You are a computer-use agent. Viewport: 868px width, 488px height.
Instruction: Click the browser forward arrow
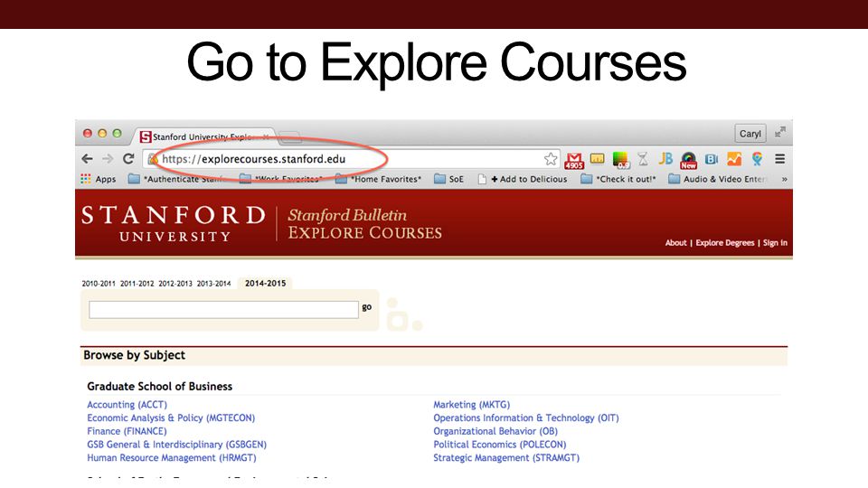point(108,159)
